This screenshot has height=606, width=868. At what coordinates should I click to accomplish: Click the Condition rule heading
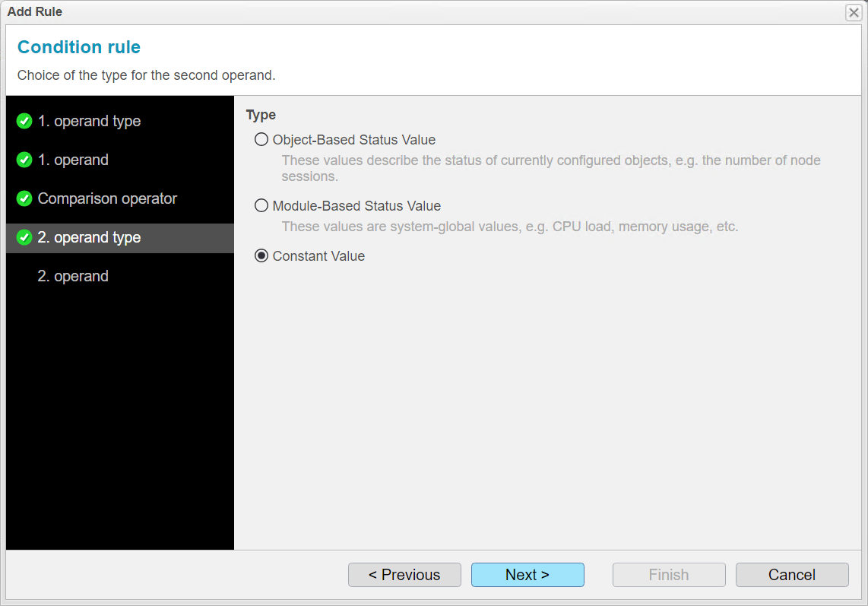click(x=78, y=47)
